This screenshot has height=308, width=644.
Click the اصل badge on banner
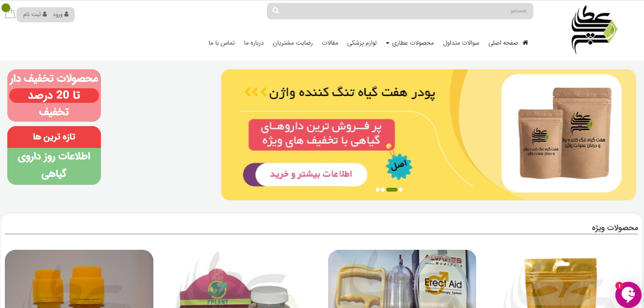[x=399, y=166]
